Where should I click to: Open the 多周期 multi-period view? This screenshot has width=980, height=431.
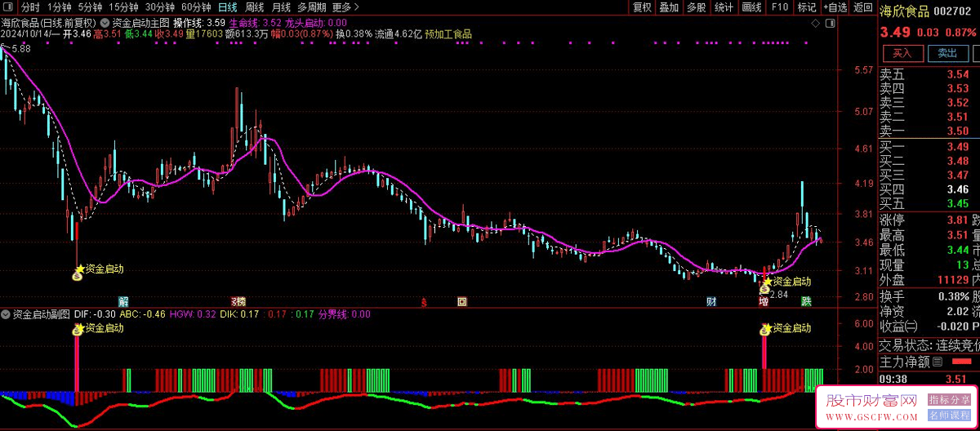click(x=312, y=7)
